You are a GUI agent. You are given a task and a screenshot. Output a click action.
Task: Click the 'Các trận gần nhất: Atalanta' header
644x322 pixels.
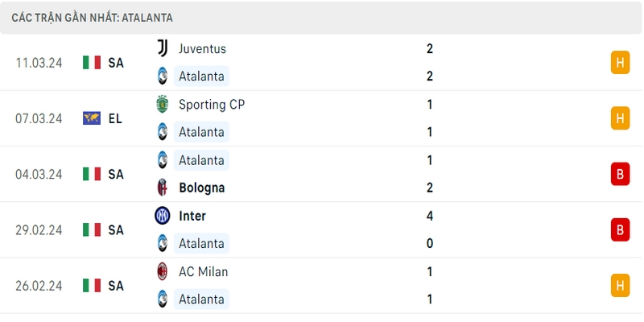pos(92,18)
